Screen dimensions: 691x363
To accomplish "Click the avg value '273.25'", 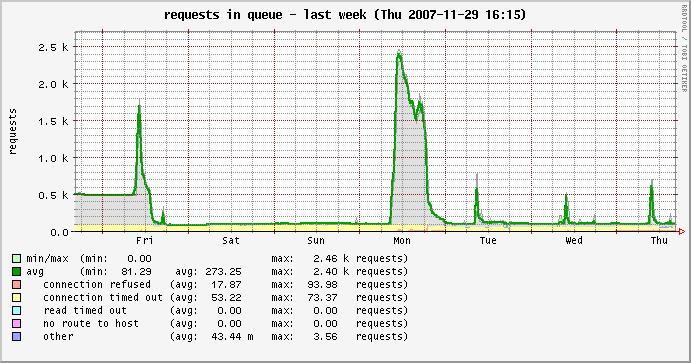I will pyautogui.click(x=223, y=271).
